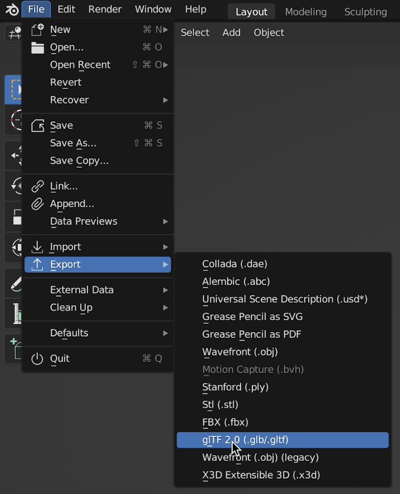400x494 pixels.
Task: Click the Save disk icon
Action: click(x=37, y=126)
